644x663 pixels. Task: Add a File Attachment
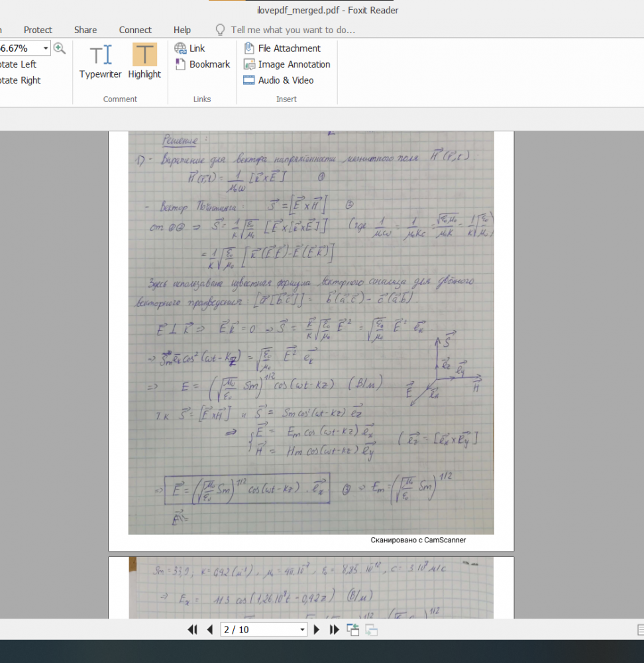[x=282, y=48]
